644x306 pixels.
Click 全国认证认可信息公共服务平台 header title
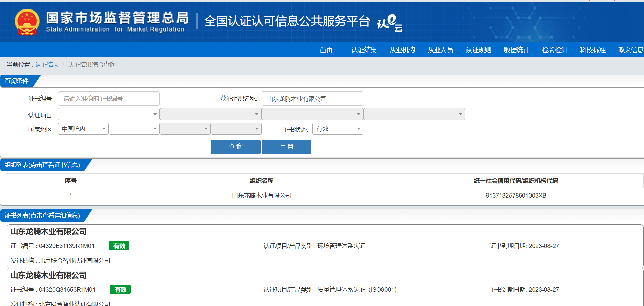tap(287, 21)
